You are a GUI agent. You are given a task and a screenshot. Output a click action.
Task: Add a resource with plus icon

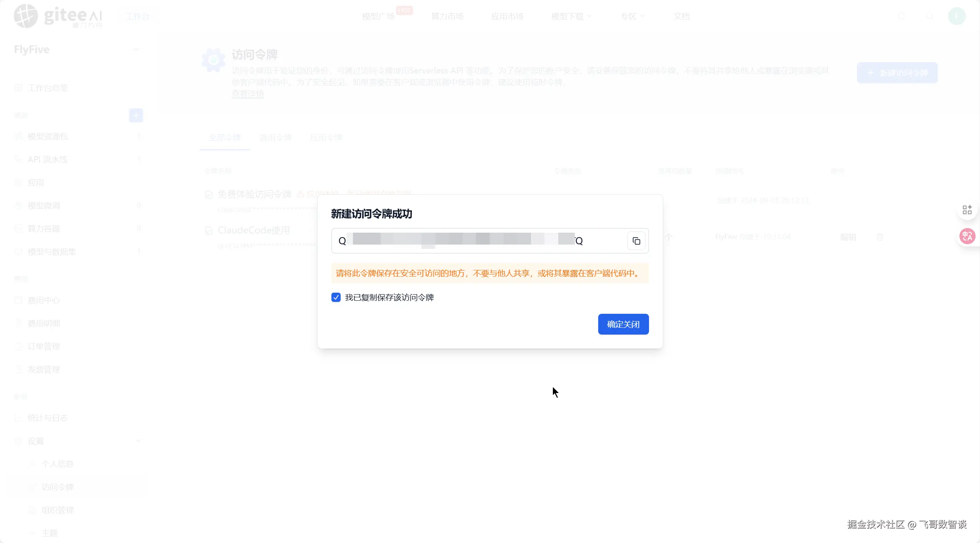(136, 115)
